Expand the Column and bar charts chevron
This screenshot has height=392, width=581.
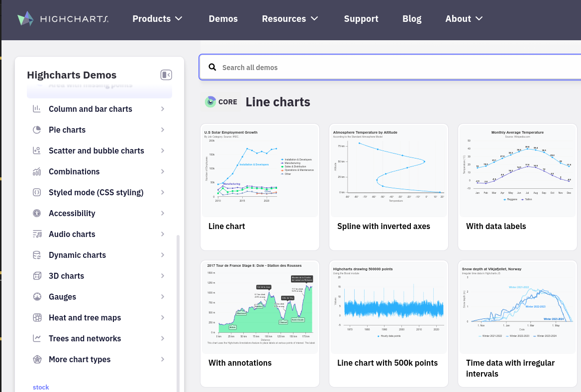coord(163,109)
